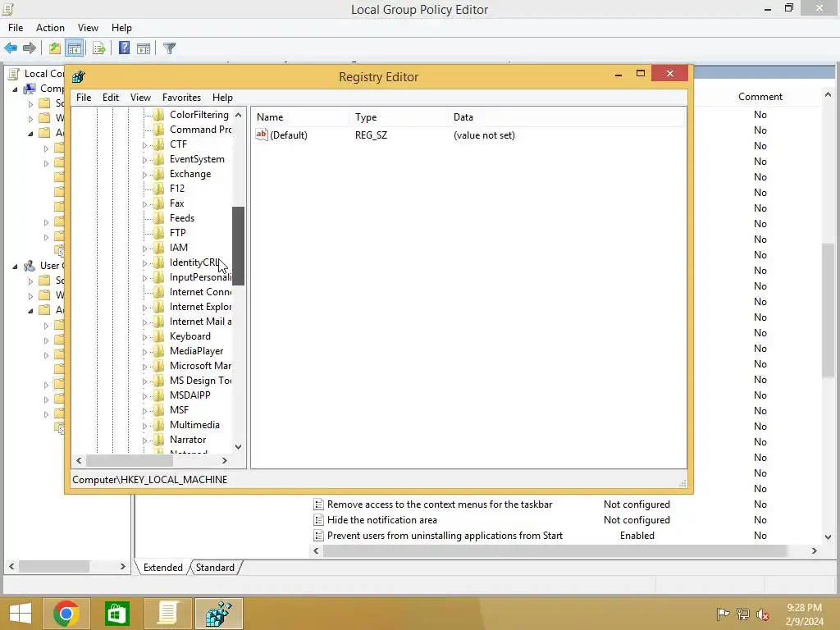Open the Windows Start button
The image size is (840, 630).
(21, 614)
